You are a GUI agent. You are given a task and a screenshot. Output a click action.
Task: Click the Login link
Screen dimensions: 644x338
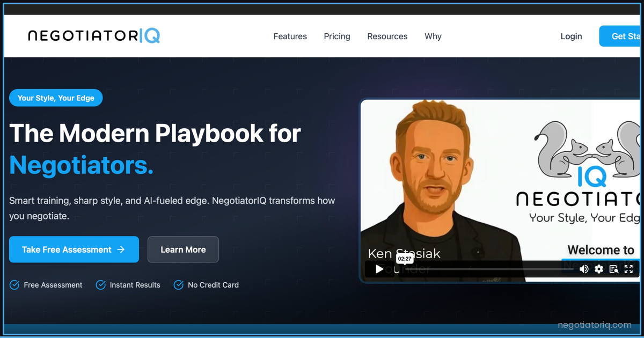pos(571,36)
